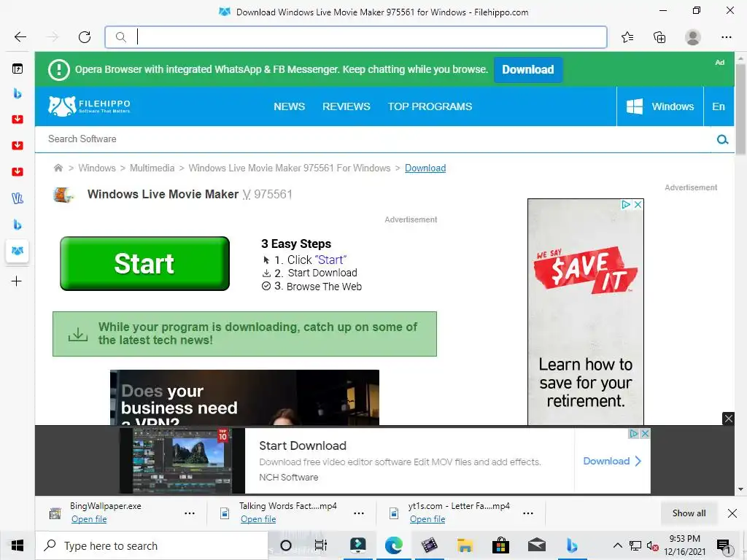This screenshot has height=560, width=747.
Task: Click the Download breadcrumb link
Action: coord(425,168)
